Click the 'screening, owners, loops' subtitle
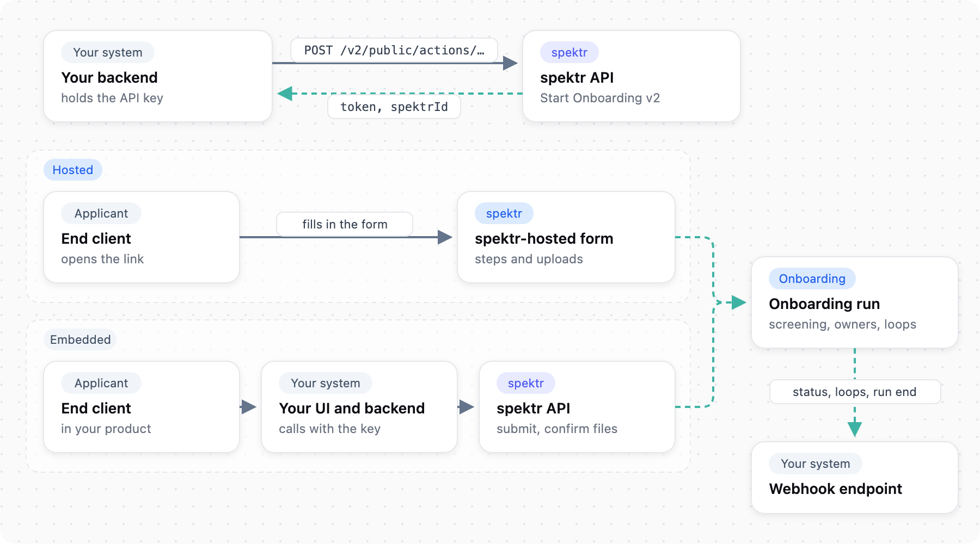Viewport: 980px width, 544px height. coord(843,324)
